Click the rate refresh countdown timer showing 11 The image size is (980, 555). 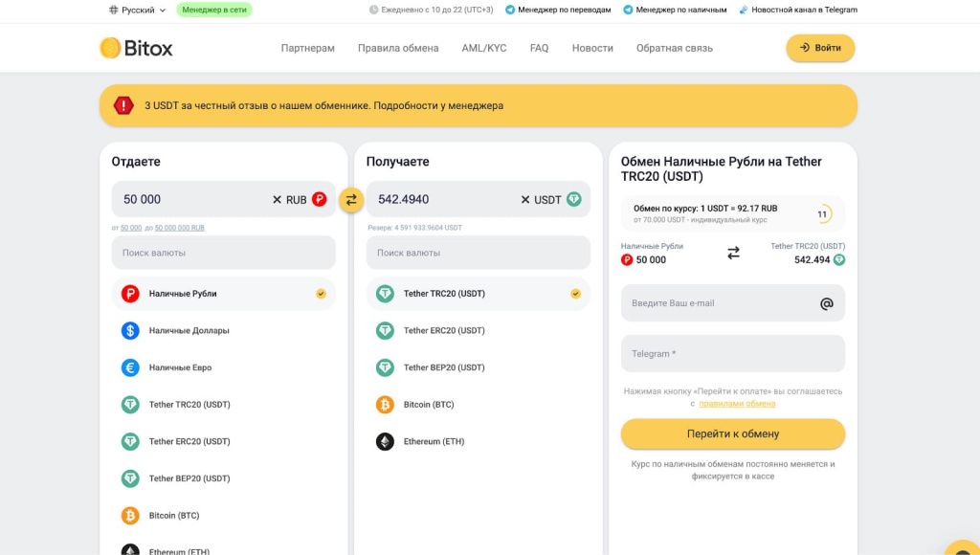(824, 212)
